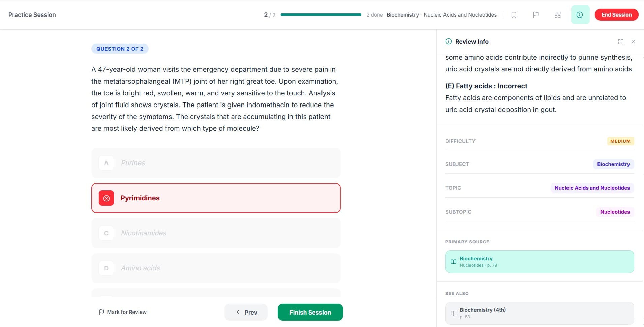Open the Nucleic Acids and Nucleotides topic tag

(592, 188)
